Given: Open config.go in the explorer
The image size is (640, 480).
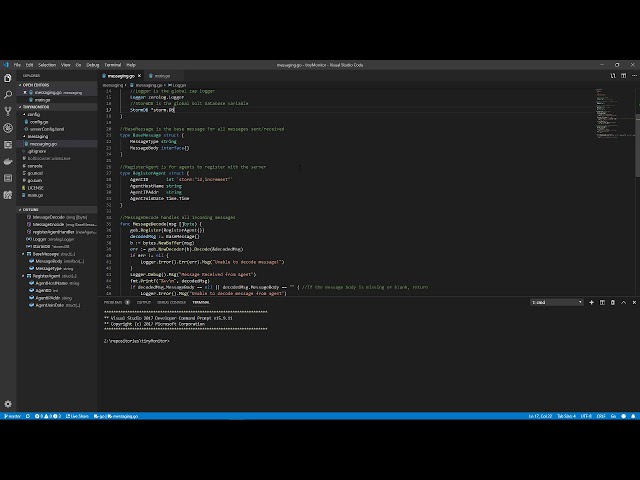Looking at the screenshot, I should tap(39, 122).
